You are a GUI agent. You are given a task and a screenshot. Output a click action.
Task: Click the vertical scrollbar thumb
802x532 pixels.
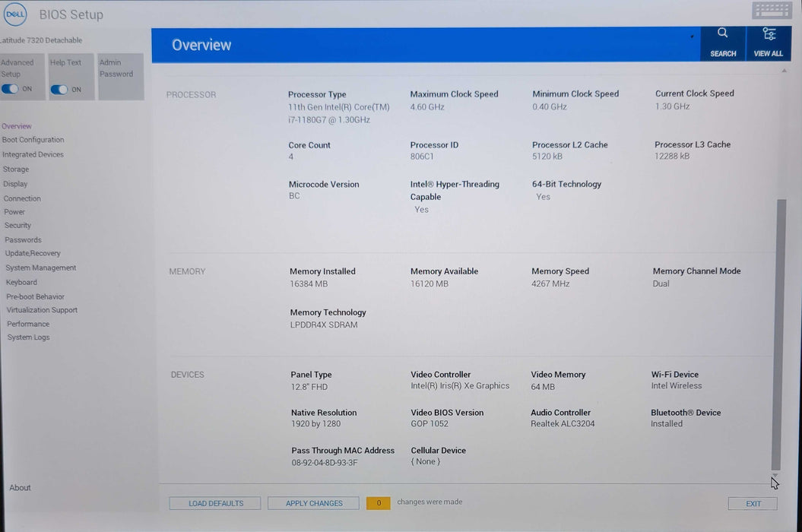point(778,334)
